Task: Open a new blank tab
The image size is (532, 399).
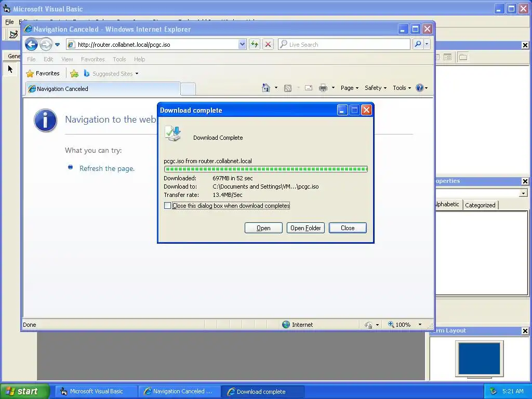Action: (188, 89)
